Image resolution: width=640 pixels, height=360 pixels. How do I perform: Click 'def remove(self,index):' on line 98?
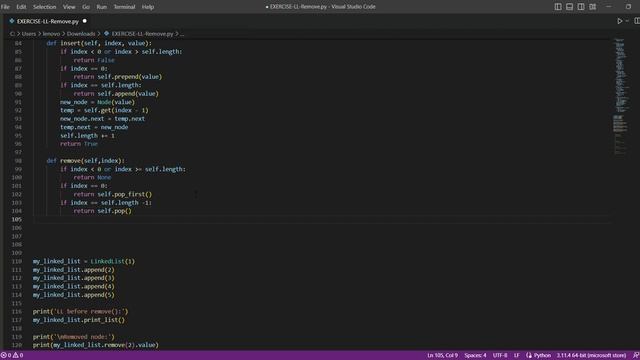tap(86, 160)
